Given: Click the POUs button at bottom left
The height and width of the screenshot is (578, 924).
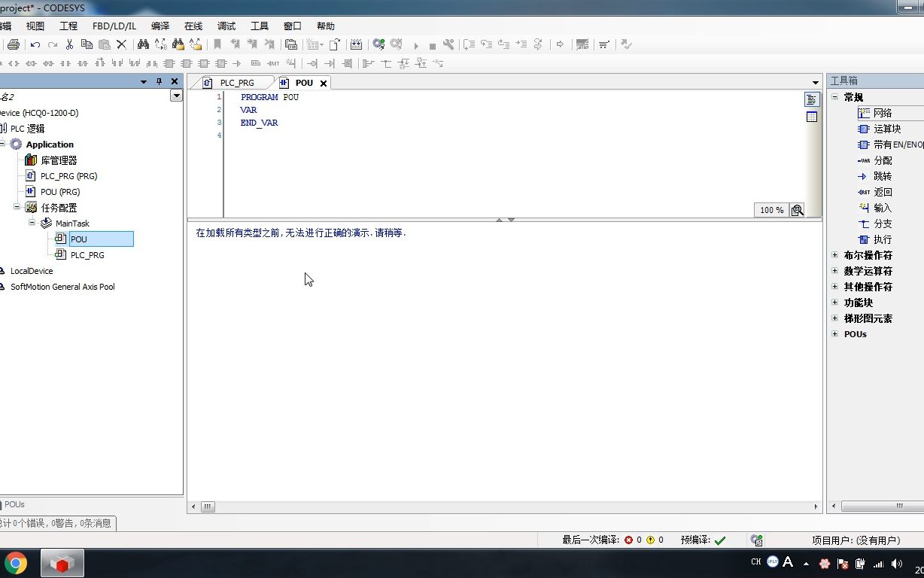Looking at the screenshot, I should (x=14, y=504).
